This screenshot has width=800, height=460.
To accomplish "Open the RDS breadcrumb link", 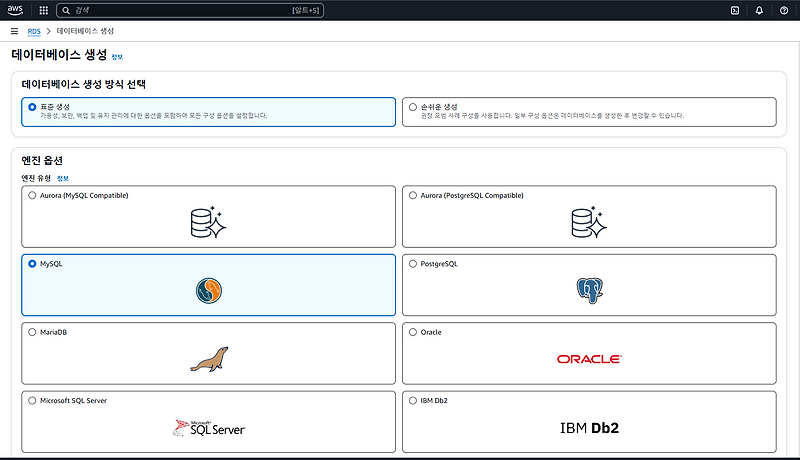I will (34, 31).
